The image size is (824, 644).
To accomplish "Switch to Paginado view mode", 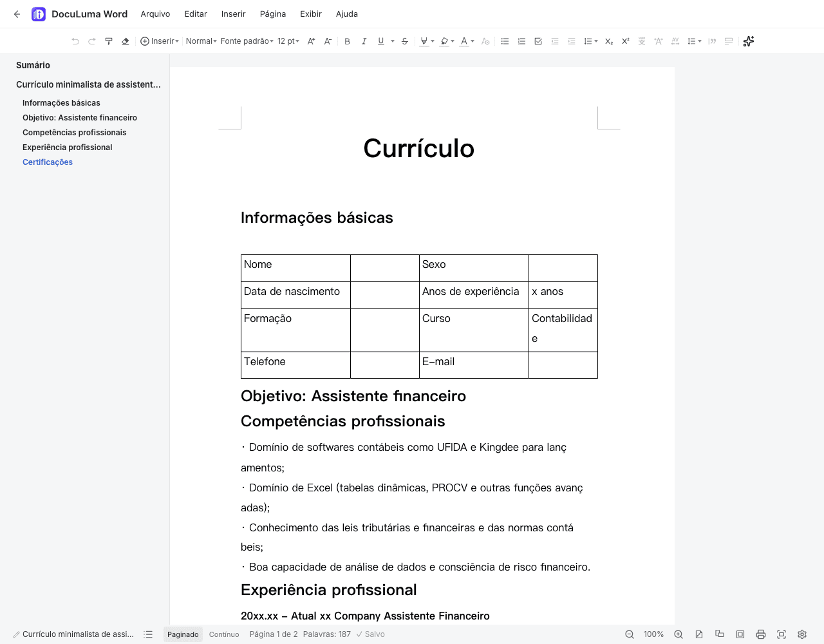I will (x=183, y=634).
